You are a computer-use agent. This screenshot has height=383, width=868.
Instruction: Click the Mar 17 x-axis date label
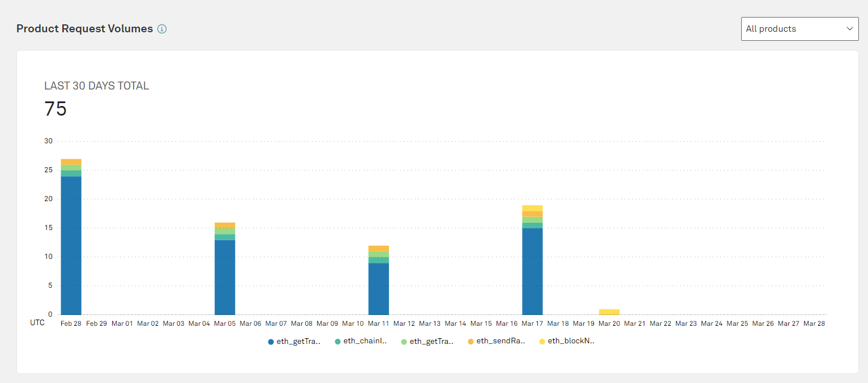click(532, 324)
